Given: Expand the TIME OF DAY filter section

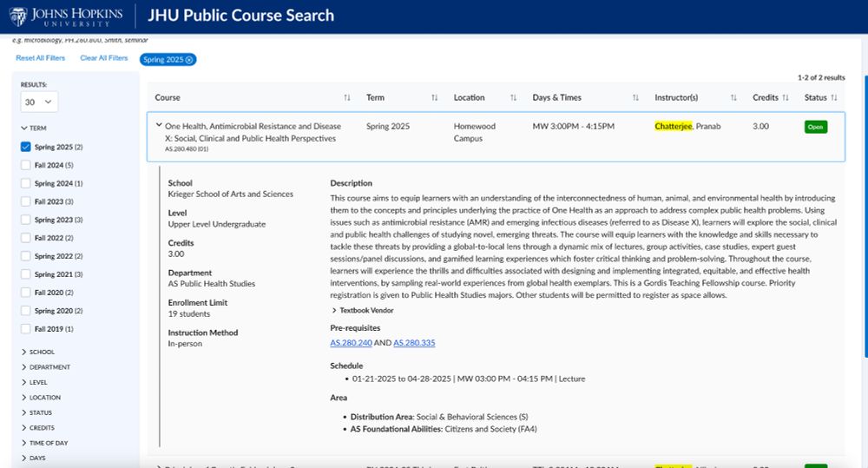Looking at the screenshot, I should [x=44, y=443].
